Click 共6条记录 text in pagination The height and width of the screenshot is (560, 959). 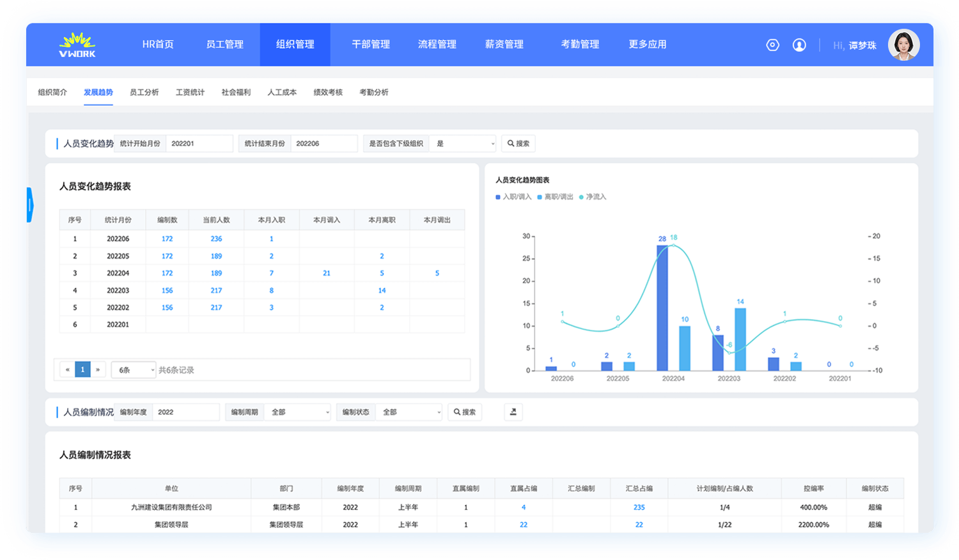[176, 370]
